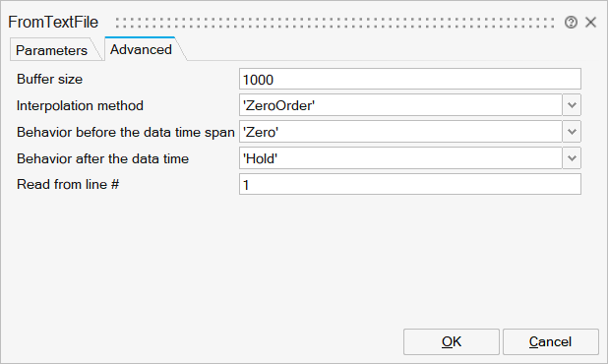The image size is (608, 364).
Task: Click the Buffer size label
Action: pos(49,79)
